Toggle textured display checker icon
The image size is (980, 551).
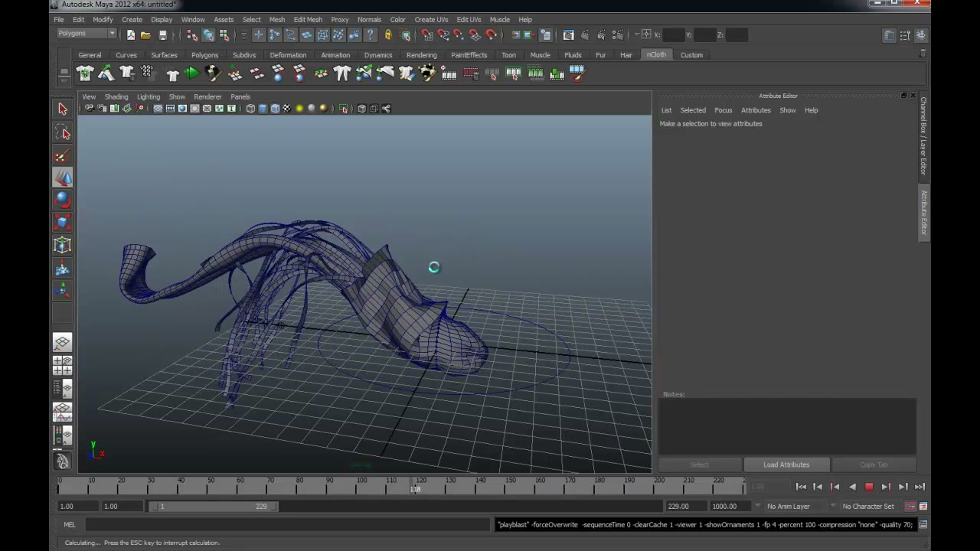coord(286,109)
